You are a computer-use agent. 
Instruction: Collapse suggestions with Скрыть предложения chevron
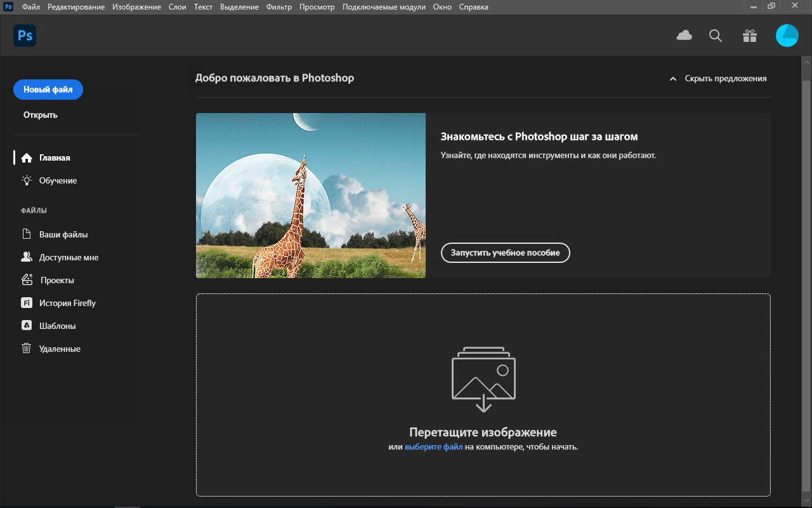(x=673, y=79)
